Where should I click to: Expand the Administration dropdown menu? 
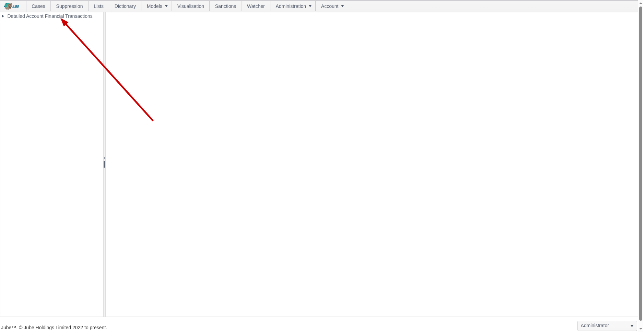coord(293,6)
